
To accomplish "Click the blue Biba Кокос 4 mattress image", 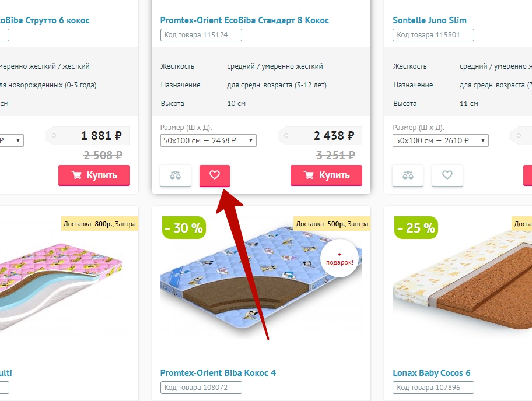I will (261, 282).
